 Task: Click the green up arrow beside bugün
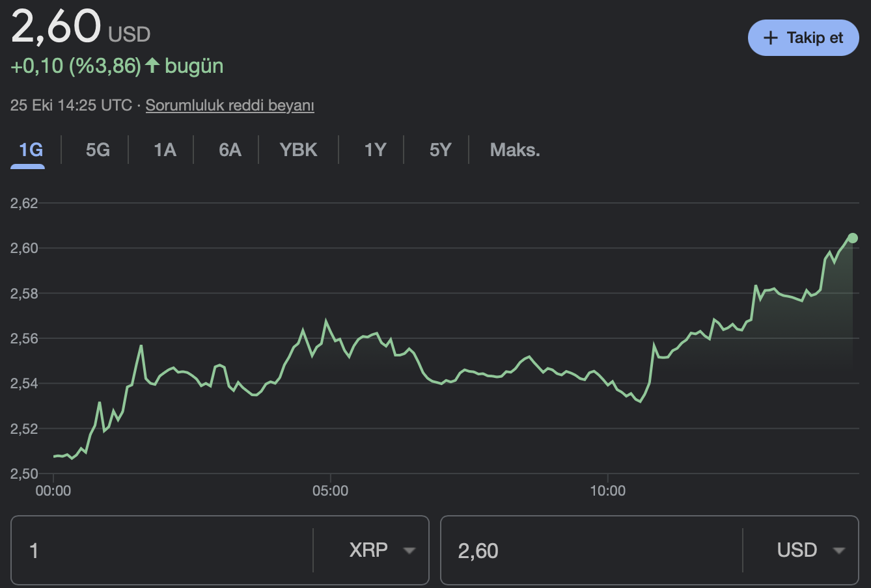(x=152, y=65)
